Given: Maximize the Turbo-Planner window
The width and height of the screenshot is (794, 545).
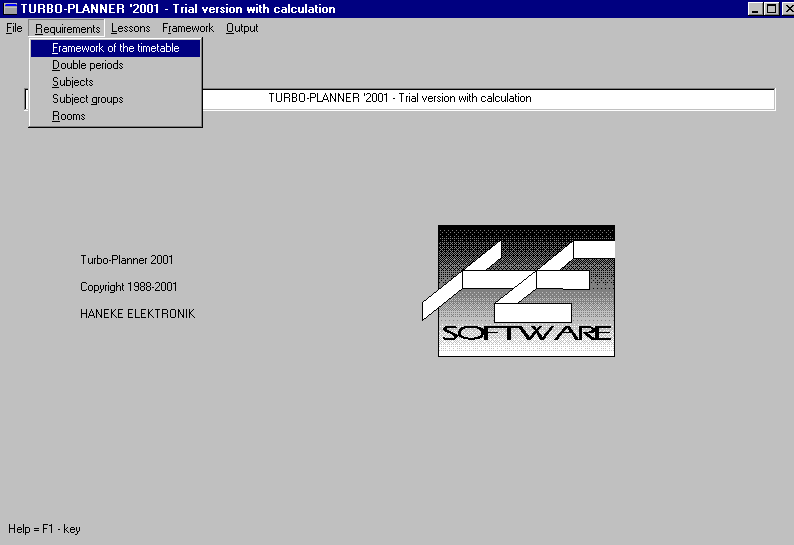Looking at the screenshot, I should pyautogui.click(x=771, y=9).
